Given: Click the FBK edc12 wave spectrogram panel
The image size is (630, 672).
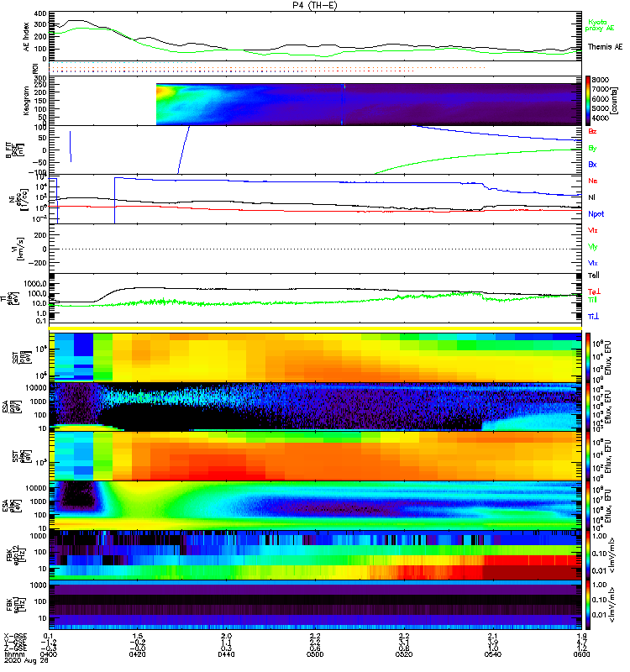Looking at the screenshot, I should pyautogui.click(x=315, y=555).
